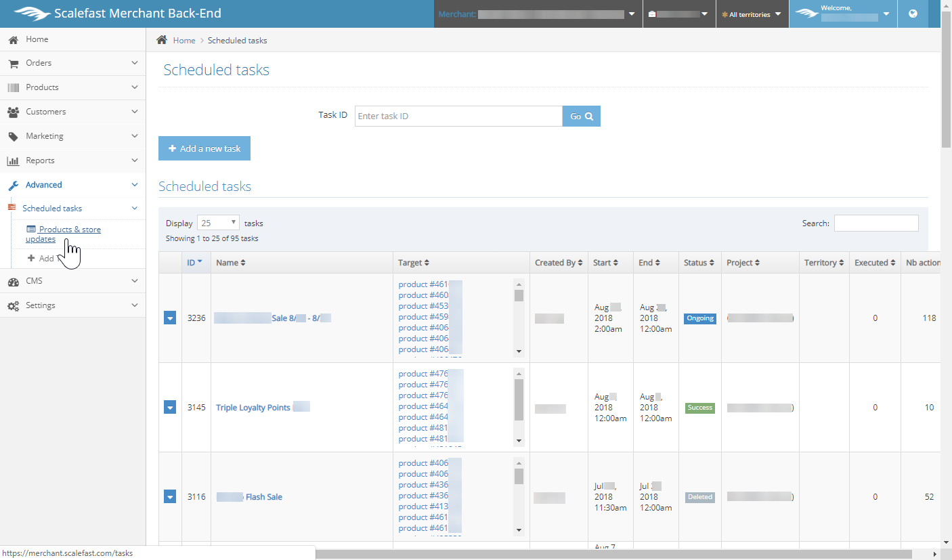Viewport: 952px width, 560px height.
Task: Open row menu arrow for task 3145
Action: 170,407
